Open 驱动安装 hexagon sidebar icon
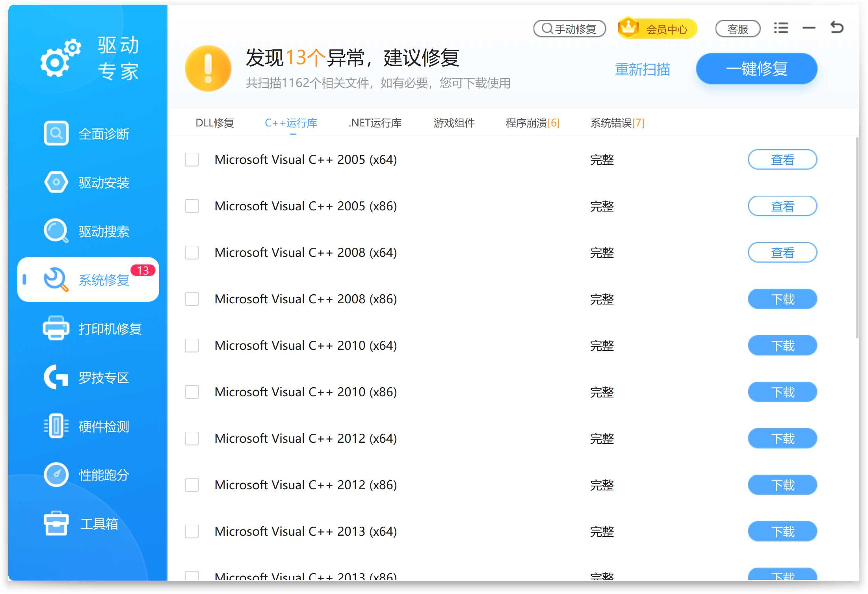This screenshot has height=594, width=868. pos(56,182)
